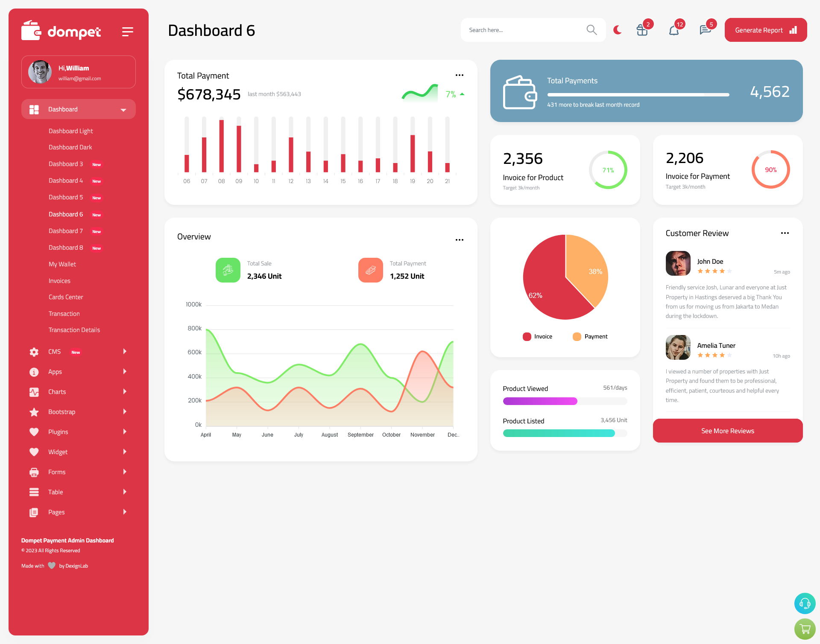Select the Transaction Details menu item
This screenshot has width=820, height=644.
click(x=74, y=330)
